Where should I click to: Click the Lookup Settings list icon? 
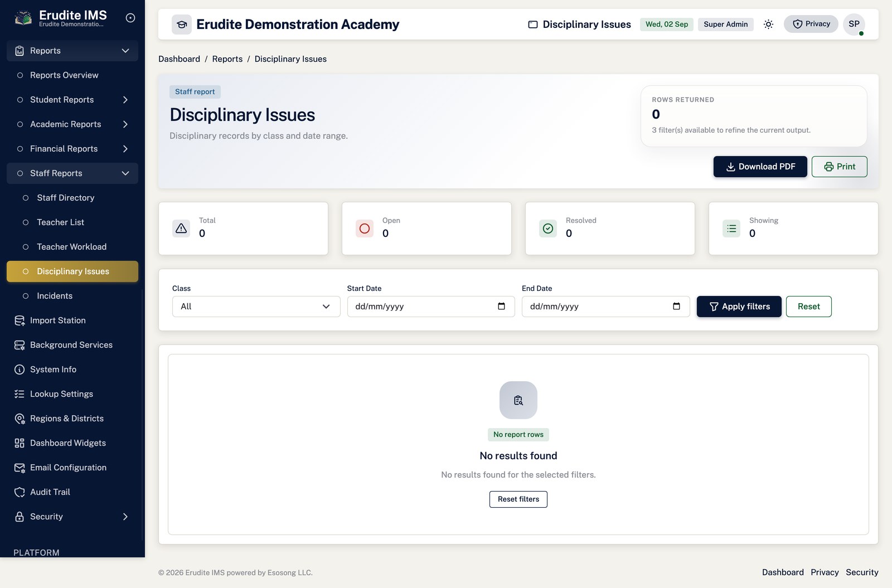[x=20, y=394]
